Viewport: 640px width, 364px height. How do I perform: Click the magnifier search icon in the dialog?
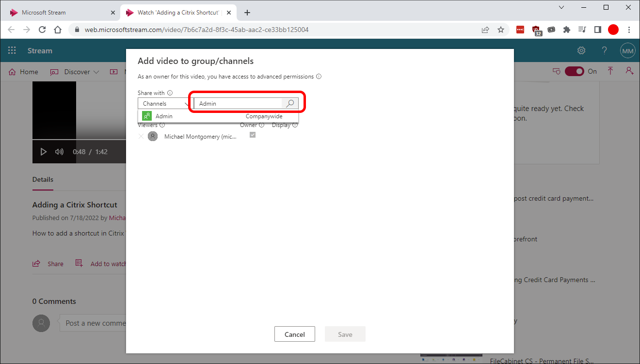[290, 103]
